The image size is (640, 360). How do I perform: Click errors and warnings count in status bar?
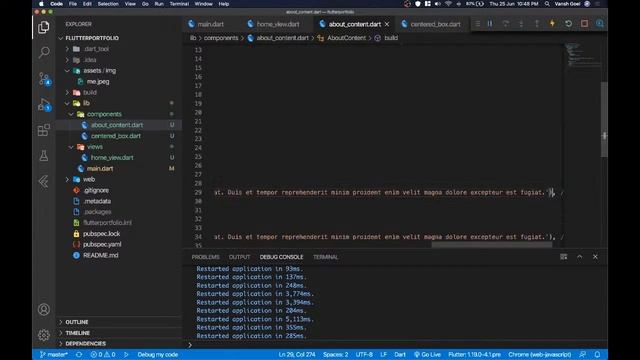click(x=103, y=355)
